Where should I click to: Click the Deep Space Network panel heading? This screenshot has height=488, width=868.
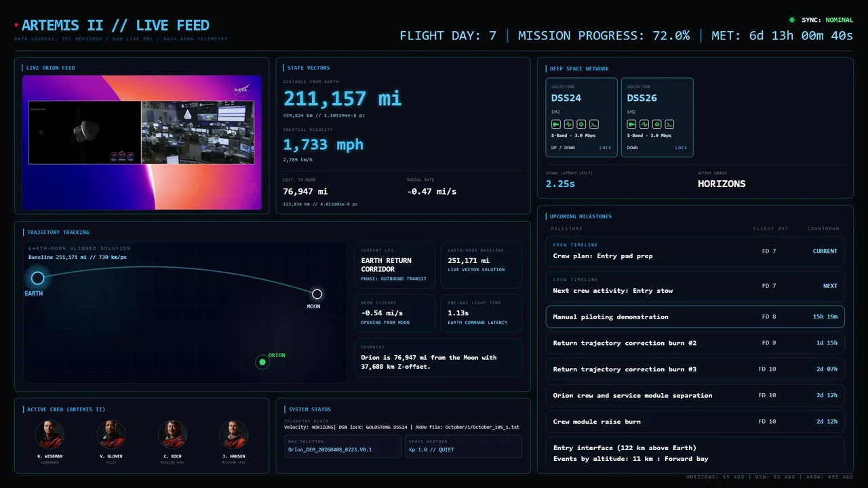click(579, 68)
